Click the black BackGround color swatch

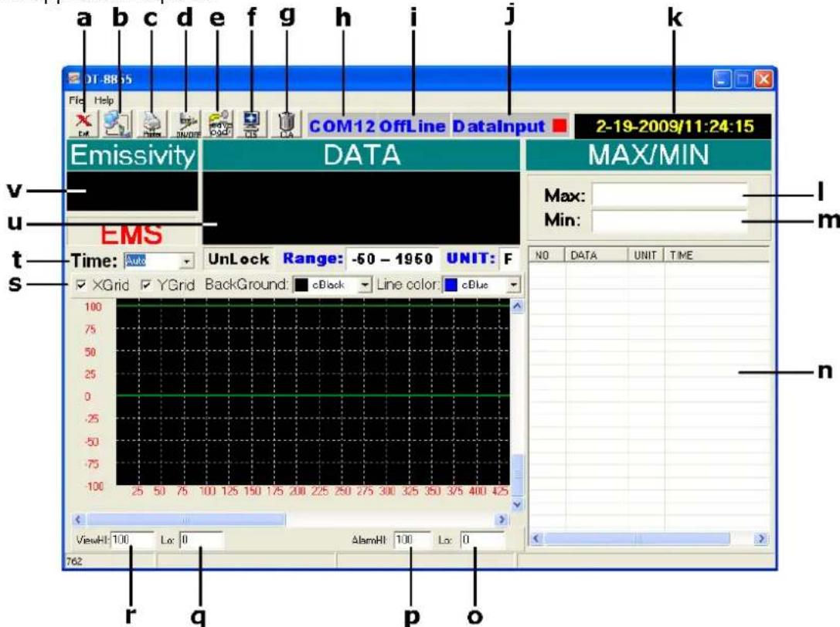tap(301, 285)
